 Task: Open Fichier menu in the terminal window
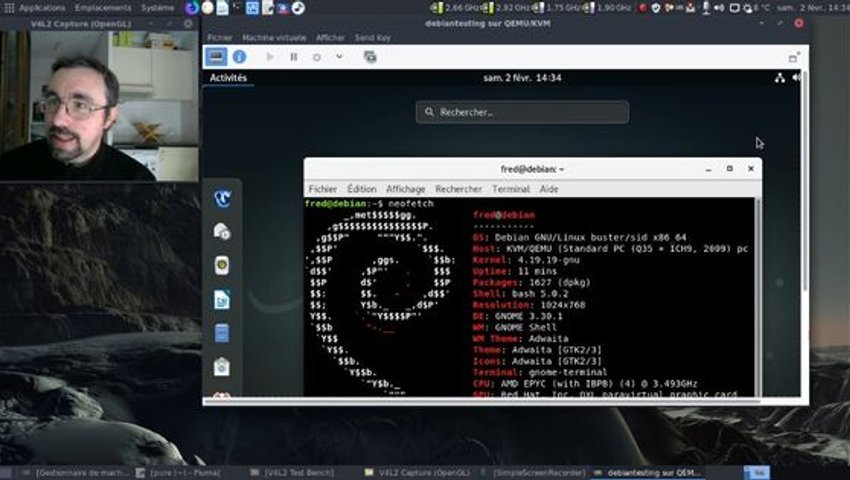[x=323, y=189]
